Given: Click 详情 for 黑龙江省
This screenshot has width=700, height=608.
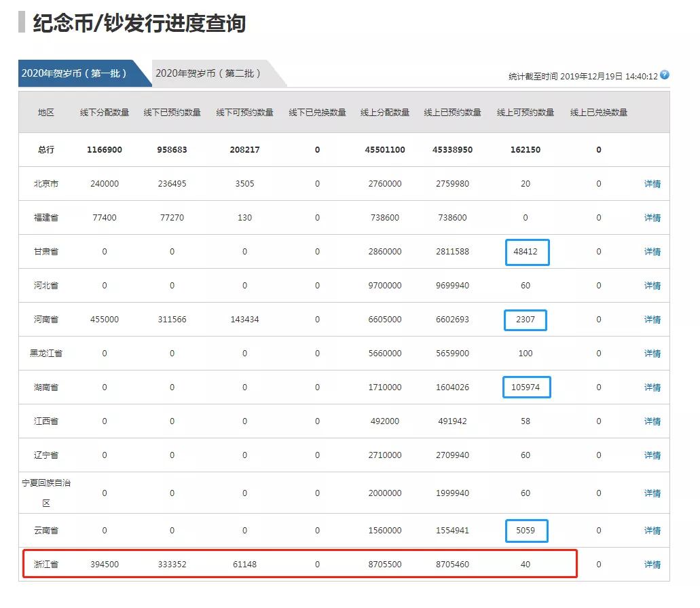Looking at the screenshot, I should 652,354.
